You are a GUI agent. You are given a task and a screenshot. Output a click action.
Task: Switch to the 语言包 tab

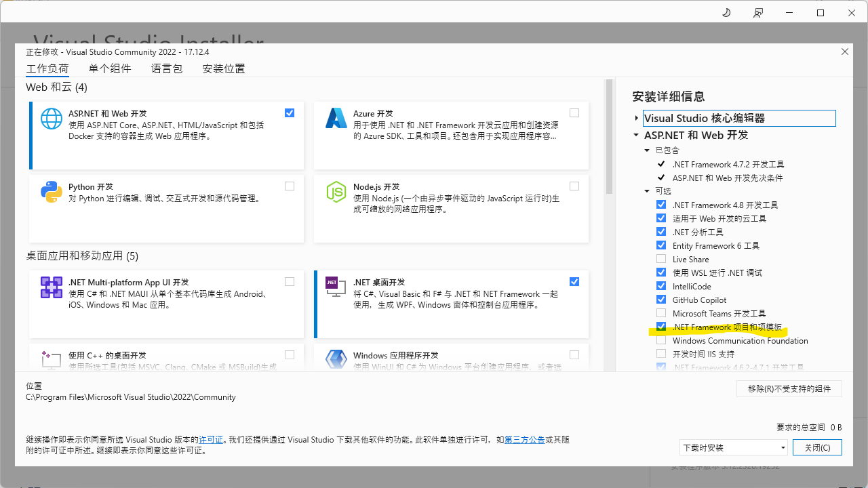click(x=167, y=68)
